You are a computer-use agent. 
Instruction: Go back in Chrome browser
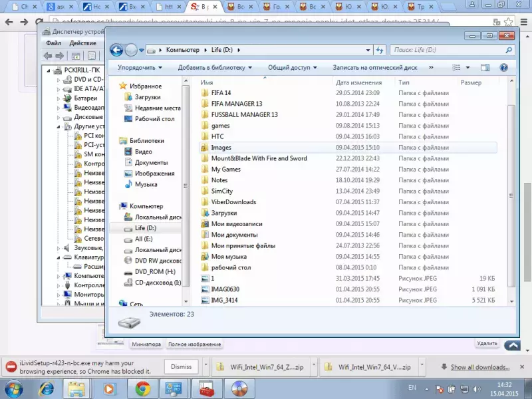tap(9, 22)
